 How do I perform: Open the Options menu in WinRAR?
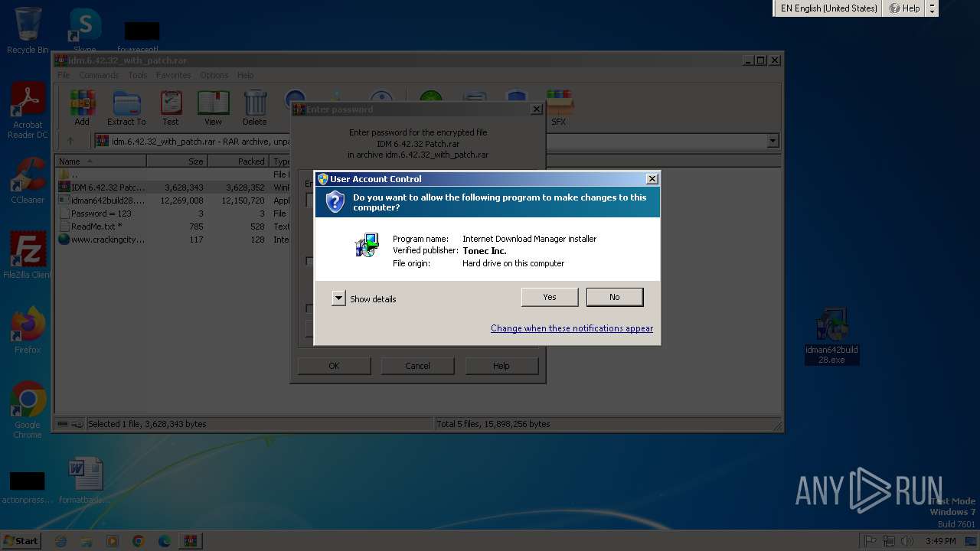tap(214, 75)
